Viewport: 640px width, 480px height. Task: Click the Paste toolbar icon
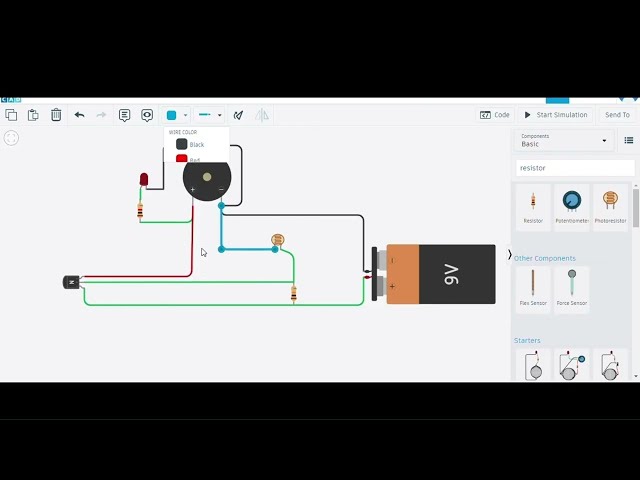[33, 115]
